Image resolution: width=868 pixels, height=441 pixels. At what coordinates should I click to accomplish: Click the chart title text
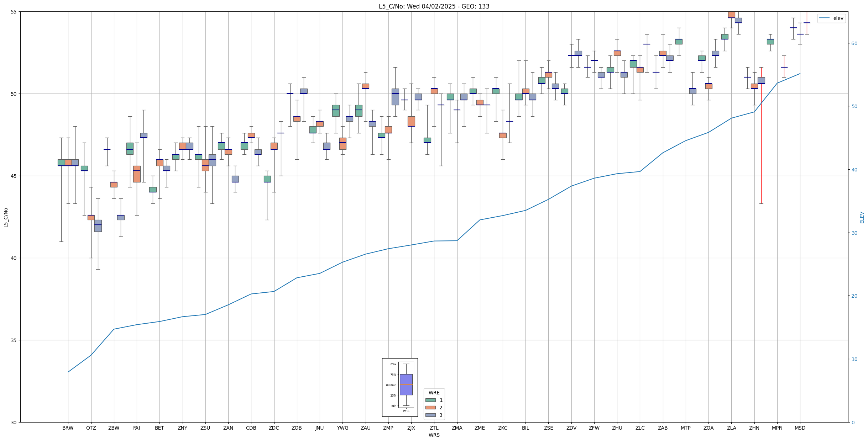pos(434,6)
